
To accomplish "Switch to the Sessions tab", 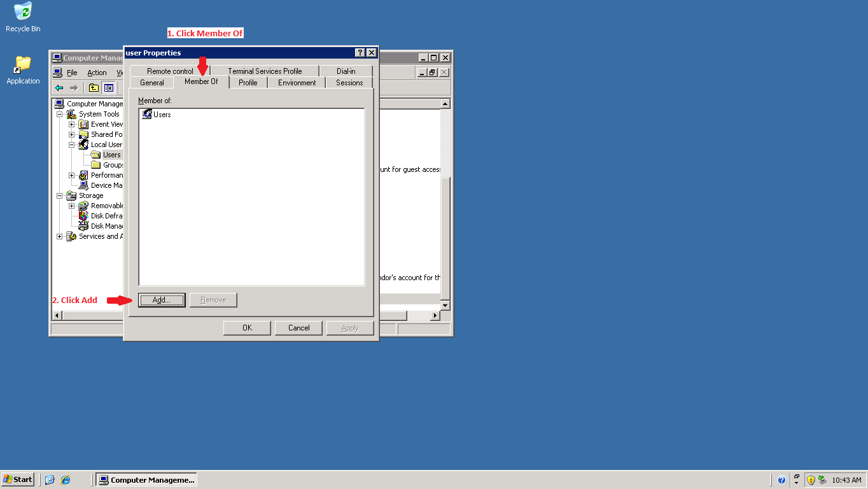I will click(349, 82).
